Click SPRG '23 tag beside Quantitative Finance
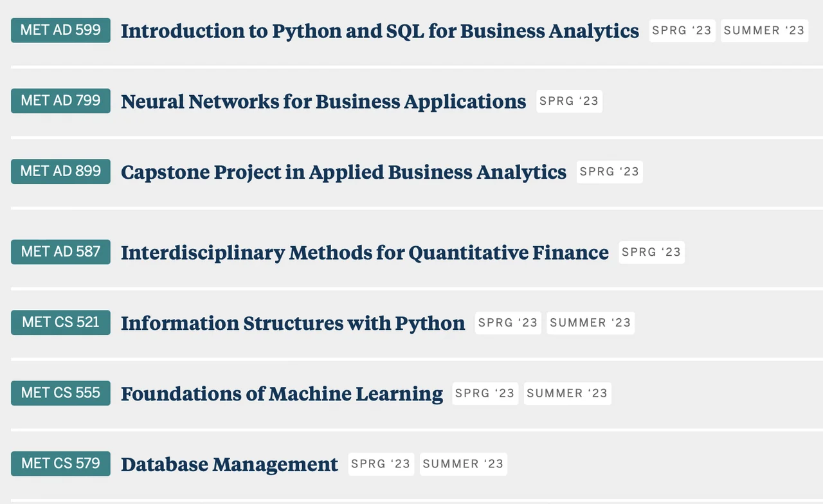 click(x=651, y=253)
